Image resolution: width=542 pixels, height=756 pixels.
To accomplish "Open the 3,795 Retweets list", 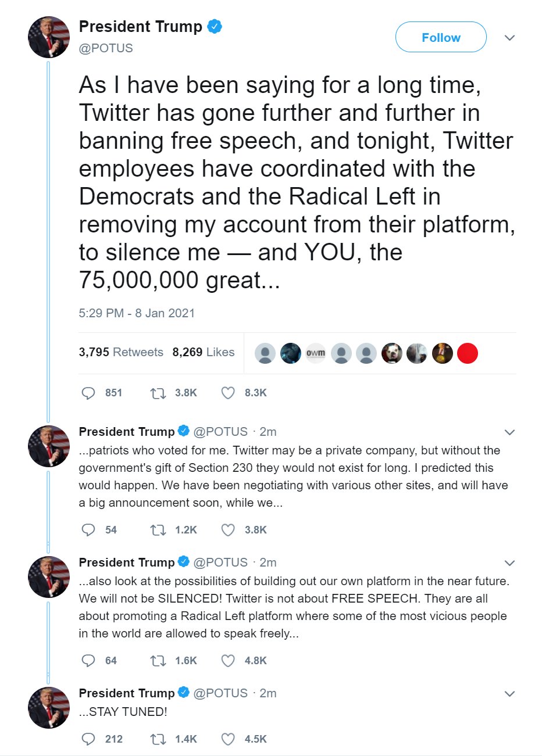I will tap(121, 352).
